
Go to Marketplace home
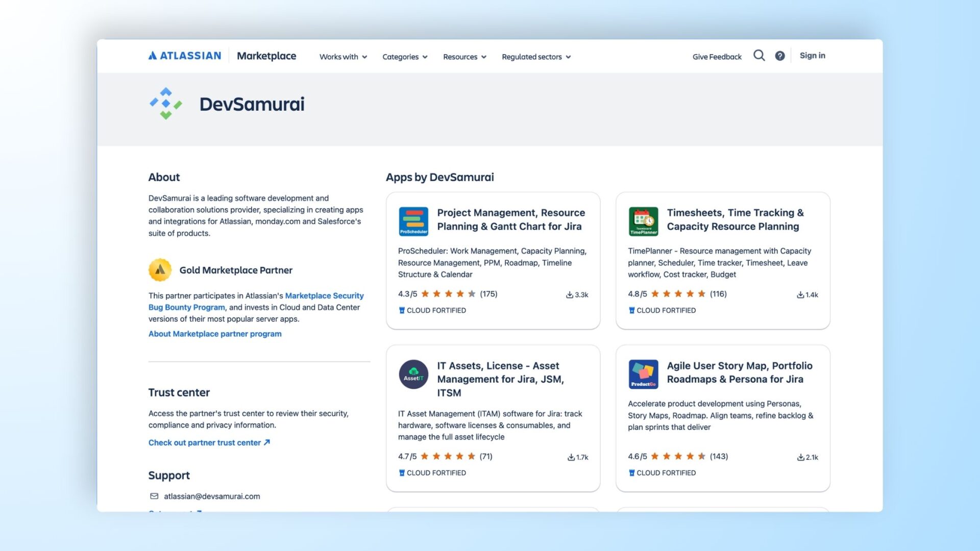(x=266, y=56)
